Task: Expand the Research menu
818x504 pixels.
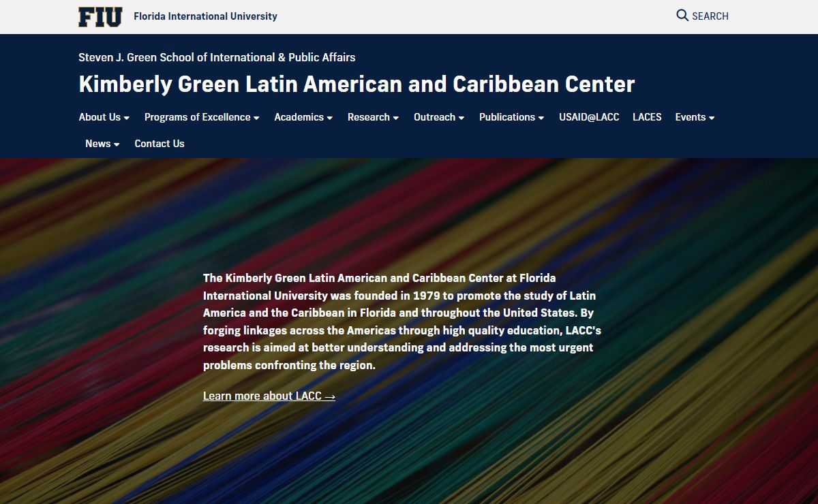Action: tap(373, 117)
